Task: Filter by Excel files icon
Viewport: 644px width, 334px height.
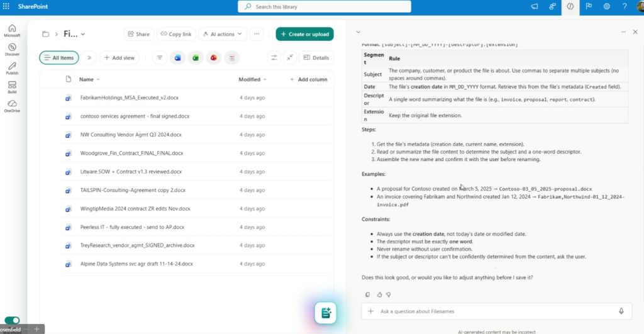Action: coord(196,58)
